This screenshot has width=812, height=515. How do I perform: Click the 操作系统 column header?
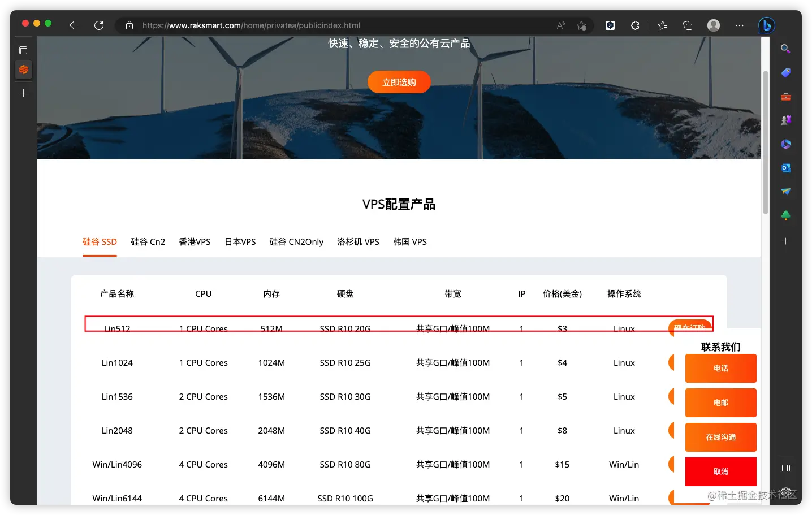(x=624, y=294)
